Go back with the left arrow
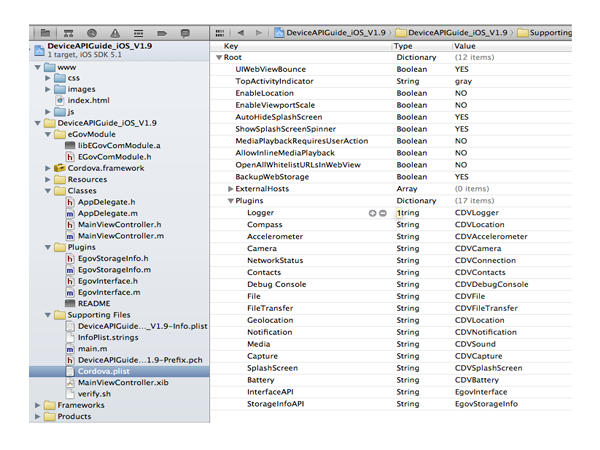The height and width of the screenshot is (450, 600). 243,33
